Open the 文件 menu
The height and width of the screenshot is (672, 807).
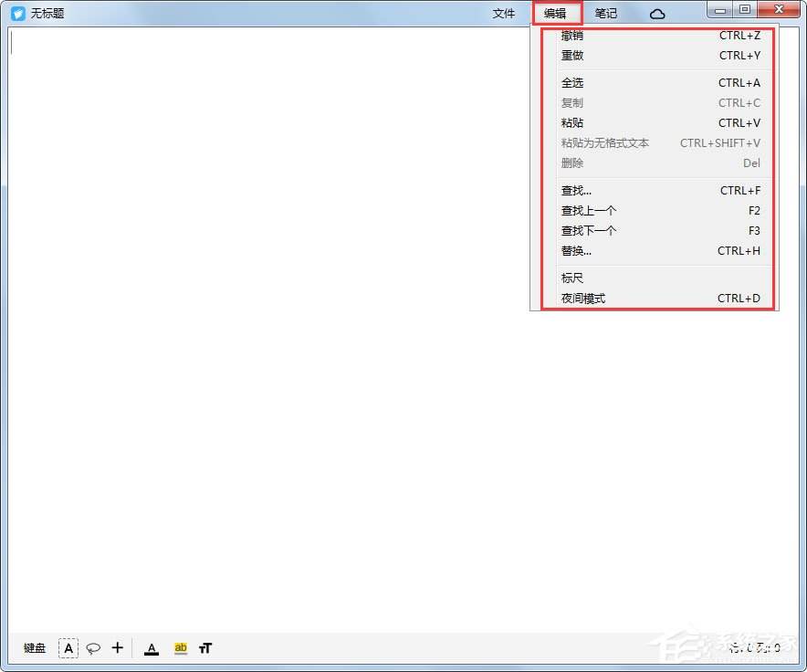(504, 14)
